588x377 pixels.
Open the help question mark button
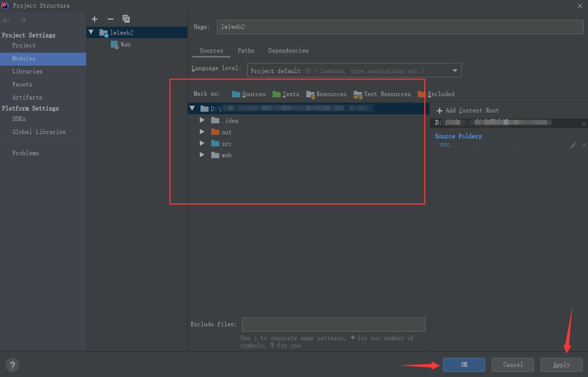click(12, 365)
